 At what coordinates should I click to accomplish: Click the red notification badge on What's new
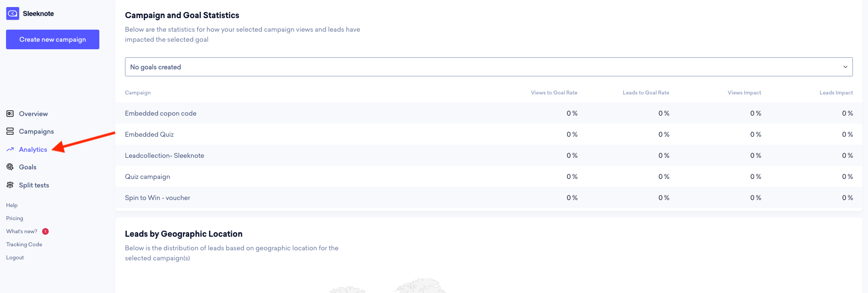click(x=45, y=231)
